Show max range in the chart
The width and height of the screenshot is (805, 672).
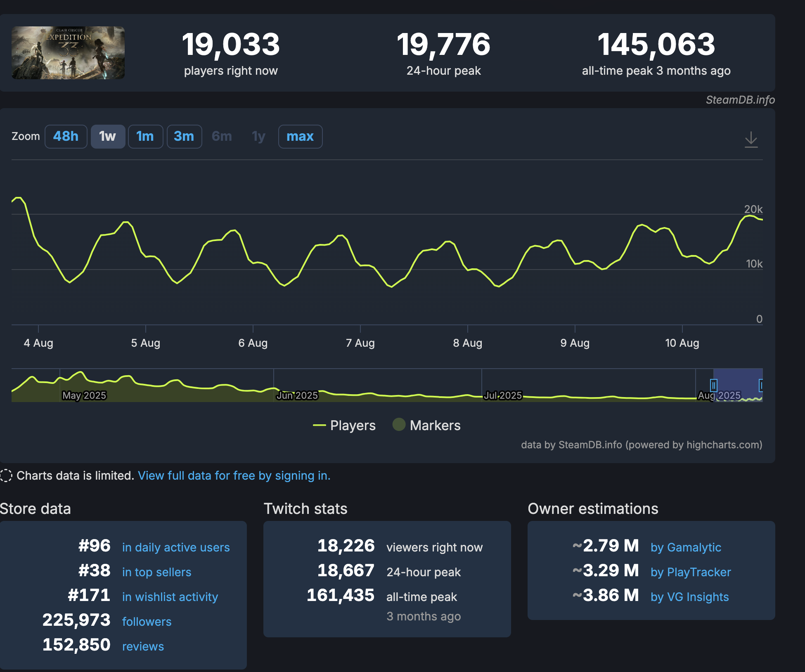[x=300, y=136]
